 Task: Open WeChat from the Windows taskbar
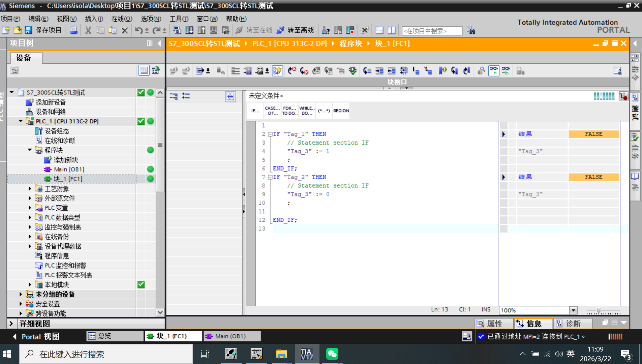332,354
